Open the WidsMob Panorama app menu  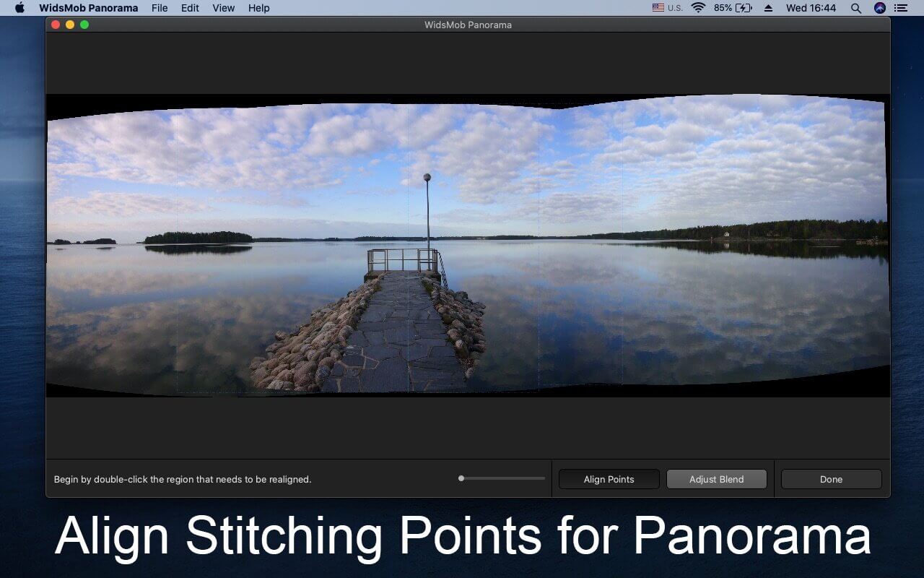pos(89,8)
